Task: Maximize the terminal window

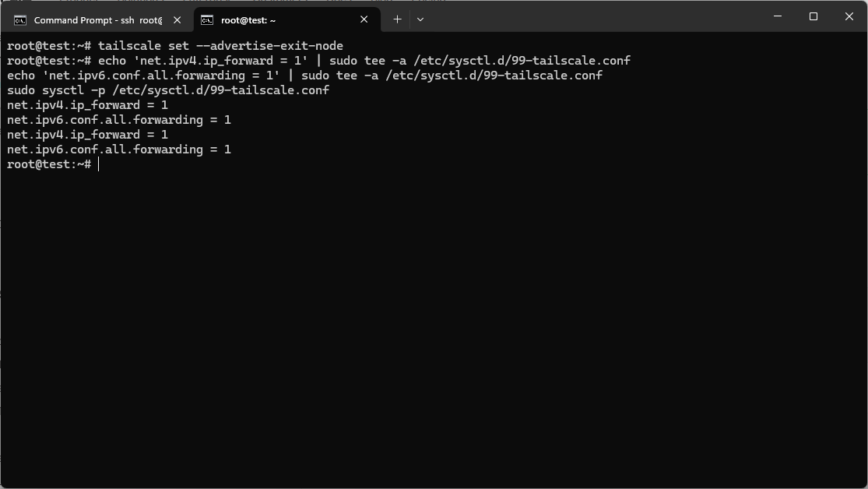Action: click(814, 16)
